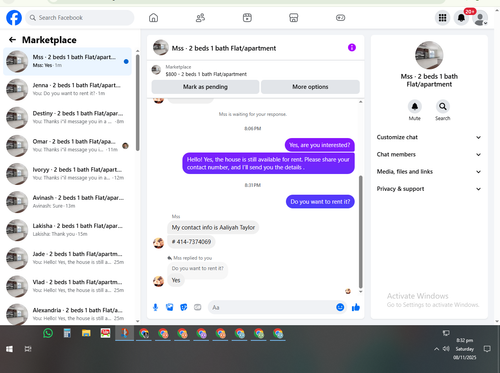
Task: Click the '$800 - 2 beds 1 bath Flat/apartment' listing text
Action: (206, 74)
